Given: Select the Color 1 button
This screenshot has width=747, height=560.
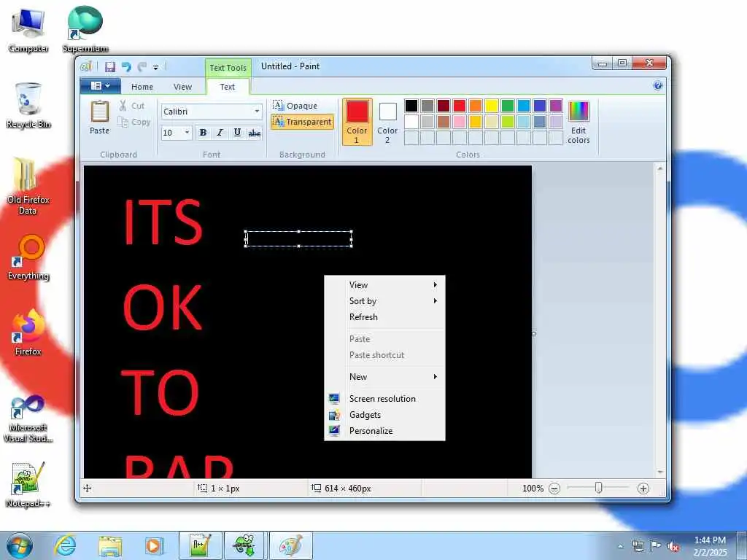Looking at the screenshot, I should click(x=357, y=122).
